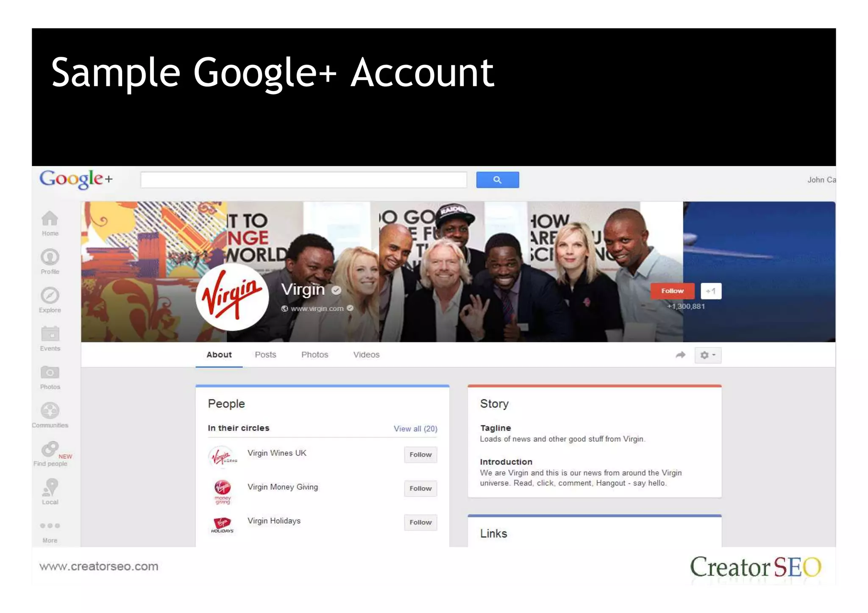The image size is (868, 613).
Task: Open the Virgin Wines UK name
Action: point(277,453)
